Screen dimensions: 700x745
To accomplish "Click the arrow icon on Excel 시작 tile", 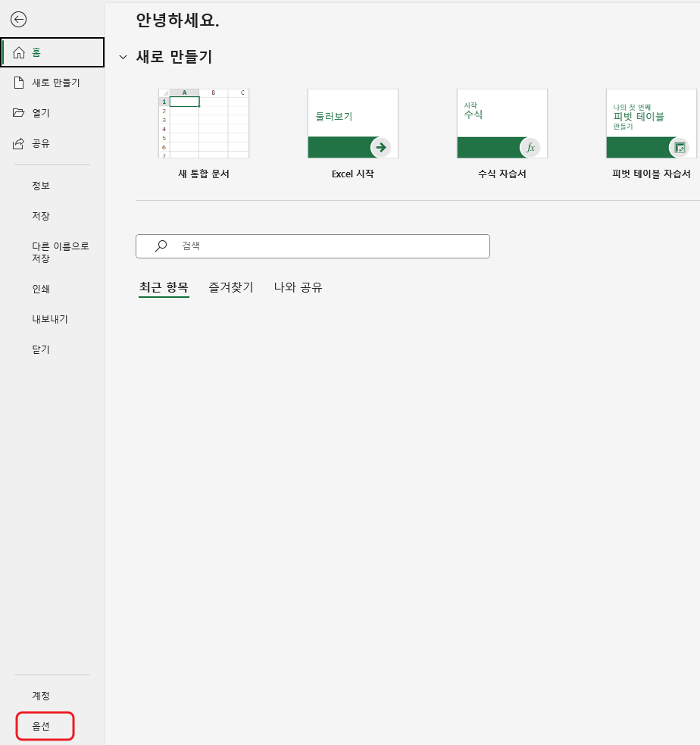I will click(x=381, y=149).
